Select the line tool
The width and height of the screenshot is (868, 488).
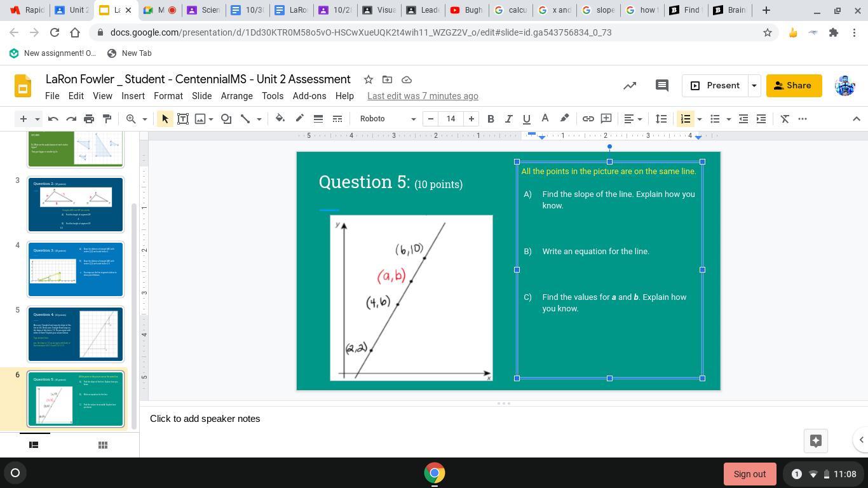pos(245,119)
